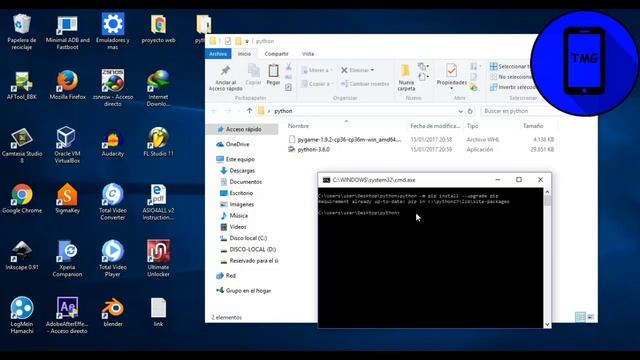Open Emuladores y mas desktop icon
The height and width of the screenshot is (360, 640).
coord(113,32)
